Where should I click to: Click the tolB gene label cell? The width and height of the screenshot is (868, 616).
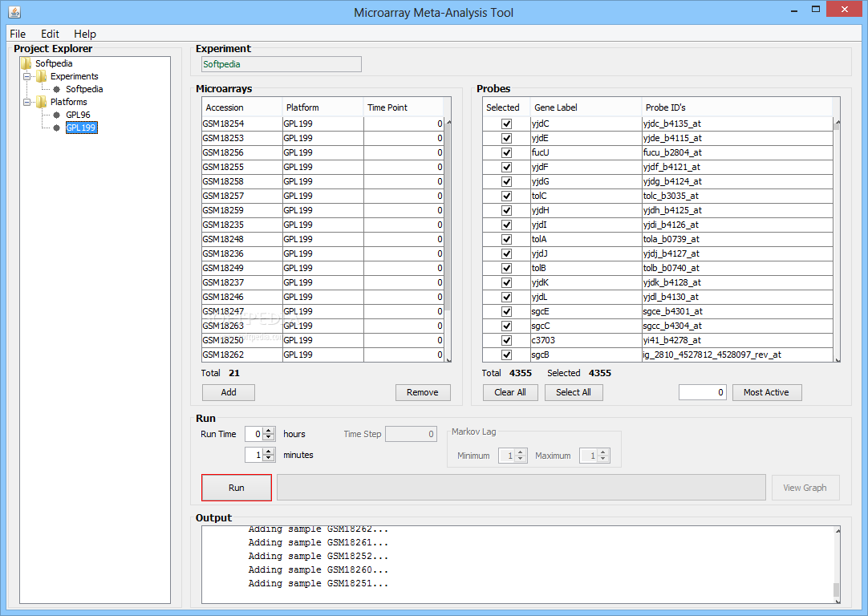pos(586,268)
